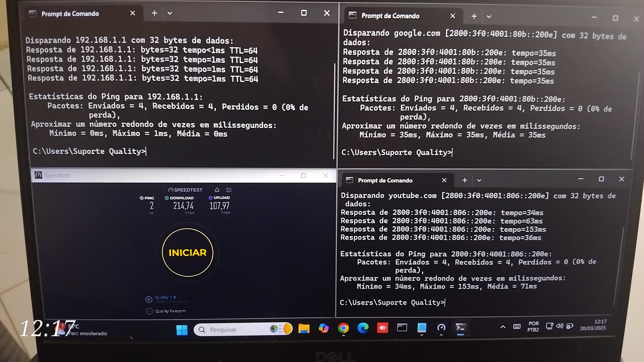Add new tab in youtube.com ping terminal
The image size is (644, 362).
tap(464, 180)
